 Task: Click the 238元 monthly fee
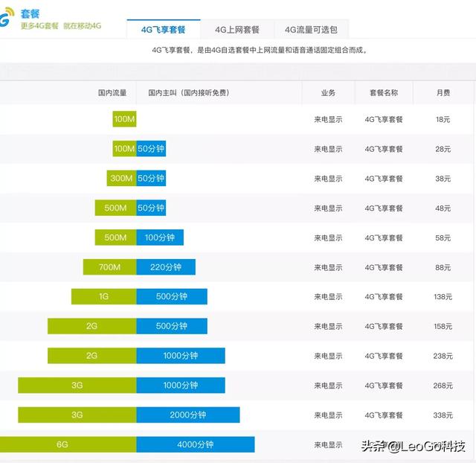click(443, 356)
